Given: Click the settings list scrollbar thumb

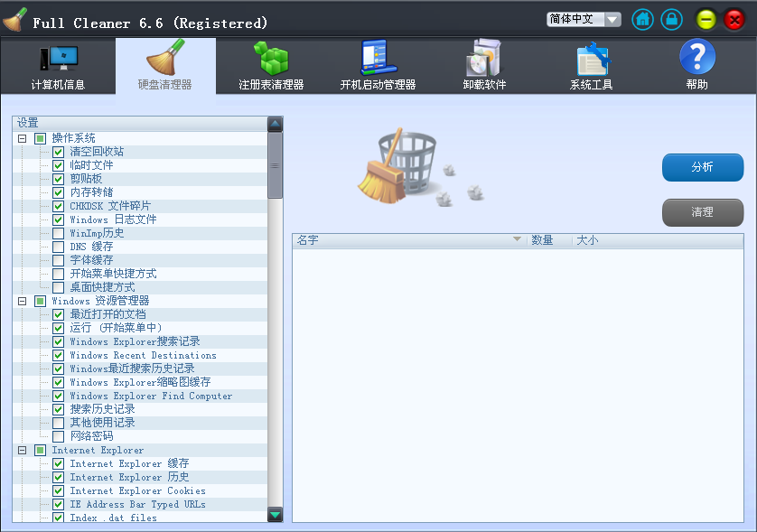Looking at the screenshot, I should click(x=276, y=165).
